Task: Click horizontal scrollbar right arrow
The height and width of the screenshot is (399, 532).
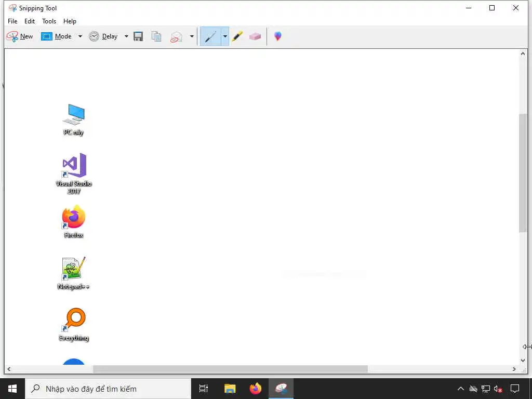Action: click(514, 369)
